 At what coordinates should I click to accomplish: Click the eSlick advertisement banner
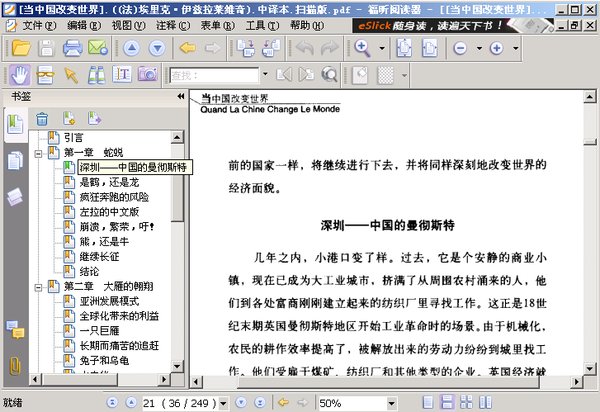[x=453, y=26]
